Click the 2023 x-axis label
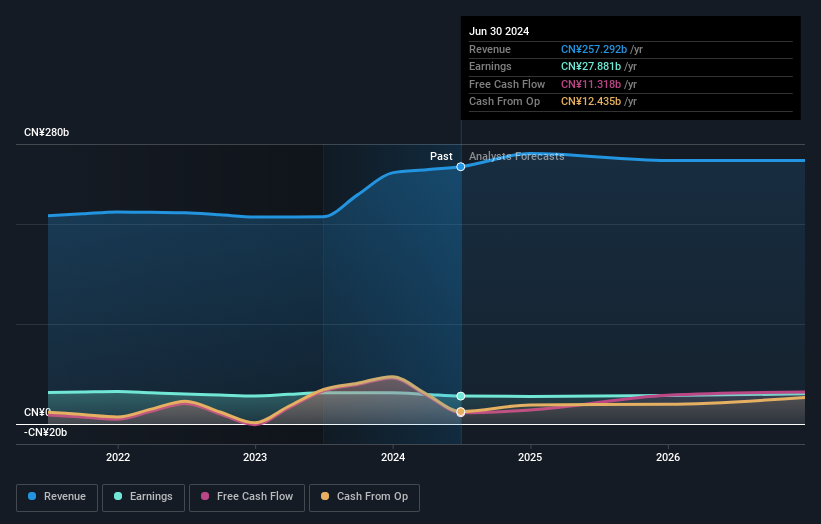The width and height of the screenshot is (821, 524). [255, 457]
